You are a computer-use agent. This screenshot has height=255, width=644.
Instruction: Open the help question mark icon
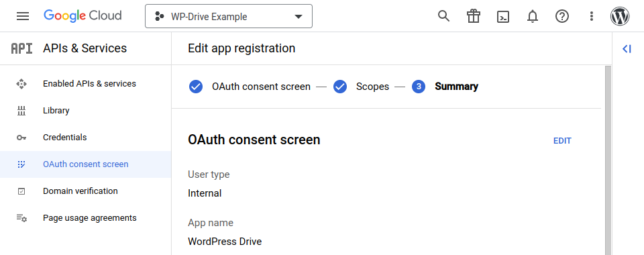pos(562,16)
